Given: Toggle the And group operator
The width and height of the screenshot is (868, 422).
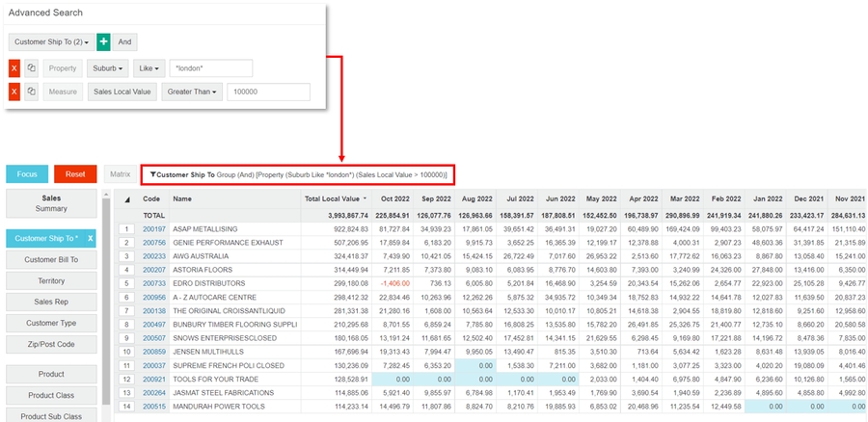Looking at the screenshot, I should pyautogui.click(x=125, y=42).
